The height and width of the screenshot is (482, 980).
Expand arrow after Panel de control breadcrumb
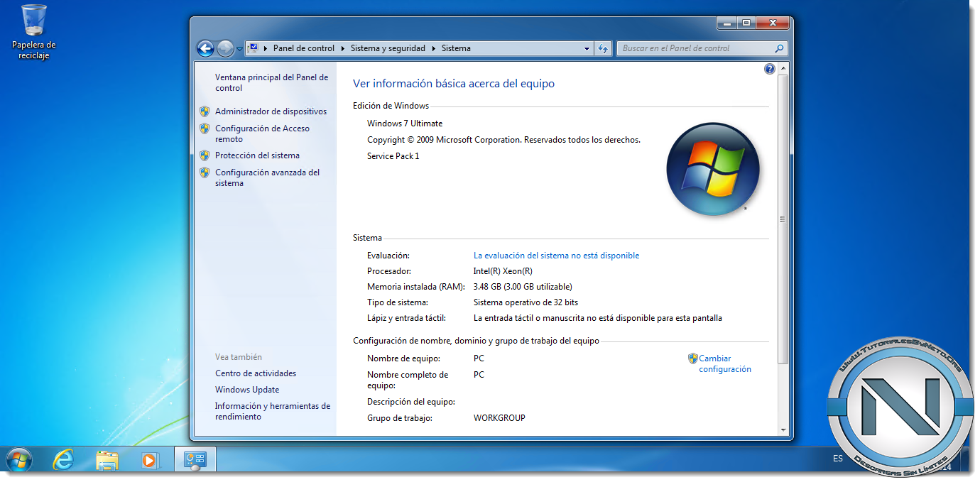[x=343, y=48]
